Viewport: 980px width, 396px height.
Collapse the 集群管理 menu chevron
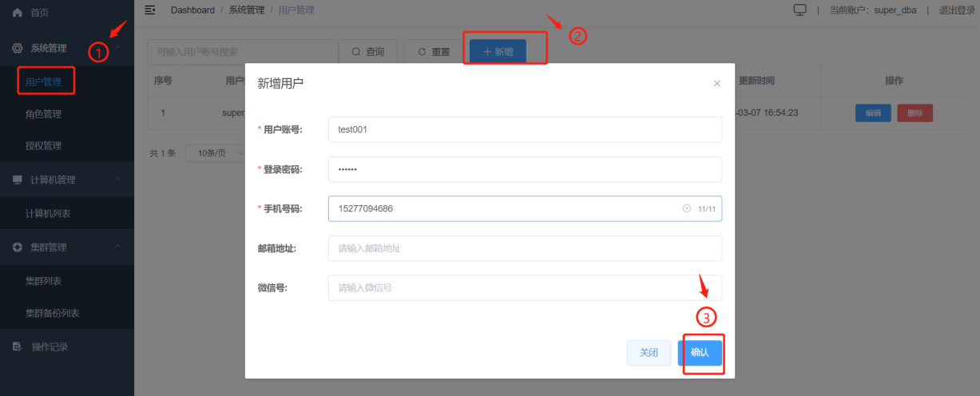click(x=118, y=247)
